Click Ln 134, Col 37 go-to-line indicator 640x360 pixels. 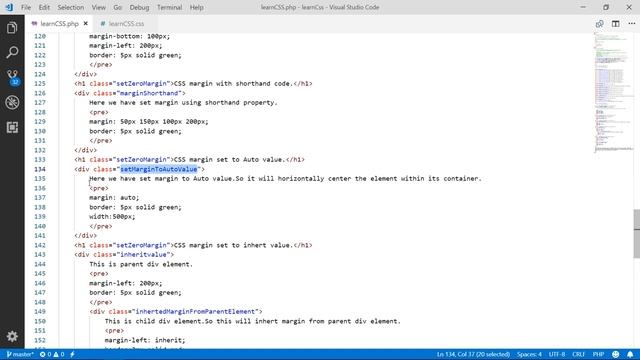coord(473,354)
